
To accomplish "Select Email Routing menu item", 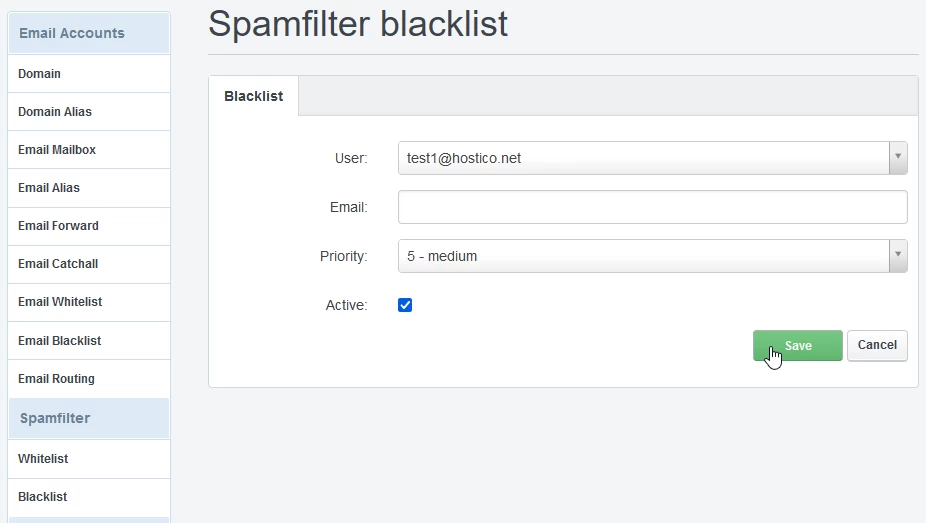I will [56, 379].
